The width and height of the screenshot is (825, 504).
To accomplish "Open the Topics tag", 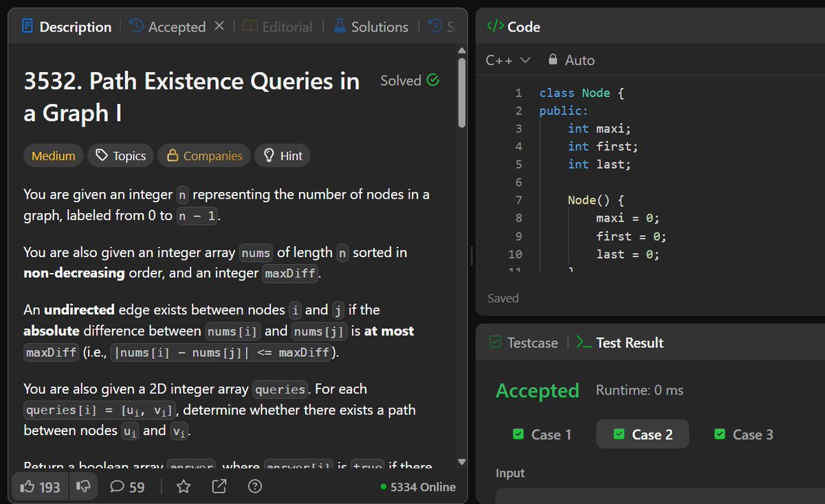I will tap(120, 156).
